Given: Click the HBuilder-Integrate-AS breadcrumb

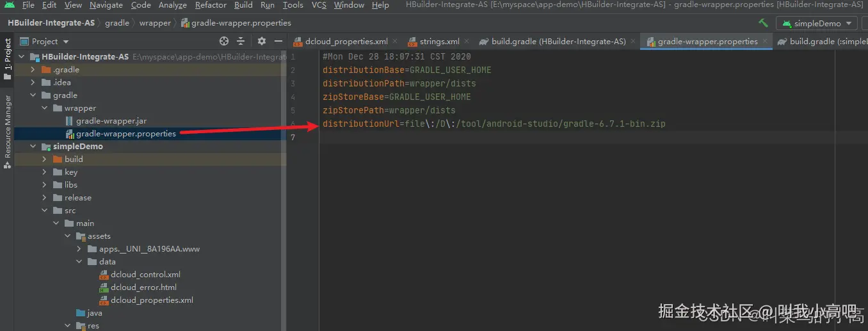Looking at the screenshot, I should click(x=51, y=23).
